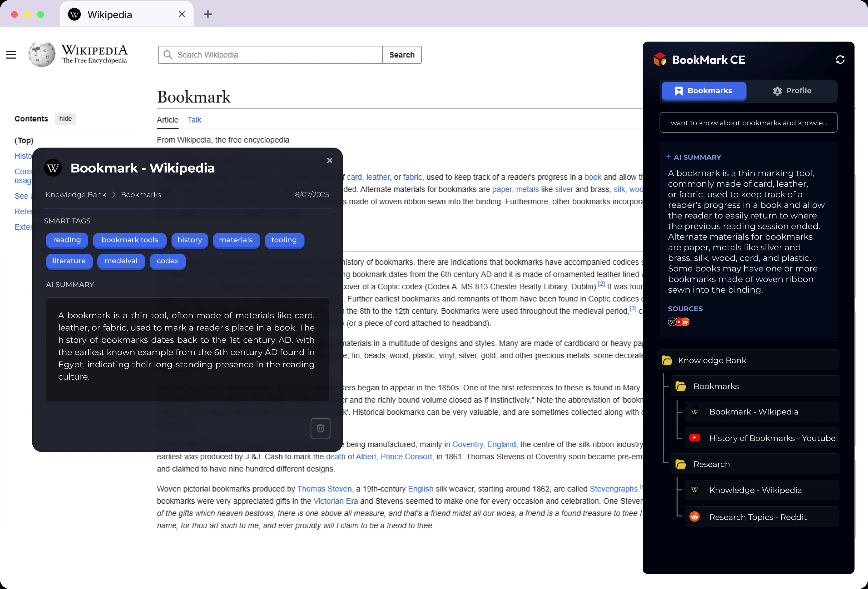Image resolution: width=868 pixels, height=589 pixels.
Task: Open the Wikipedia hamburger menu
Action: (x=11, y=55)
